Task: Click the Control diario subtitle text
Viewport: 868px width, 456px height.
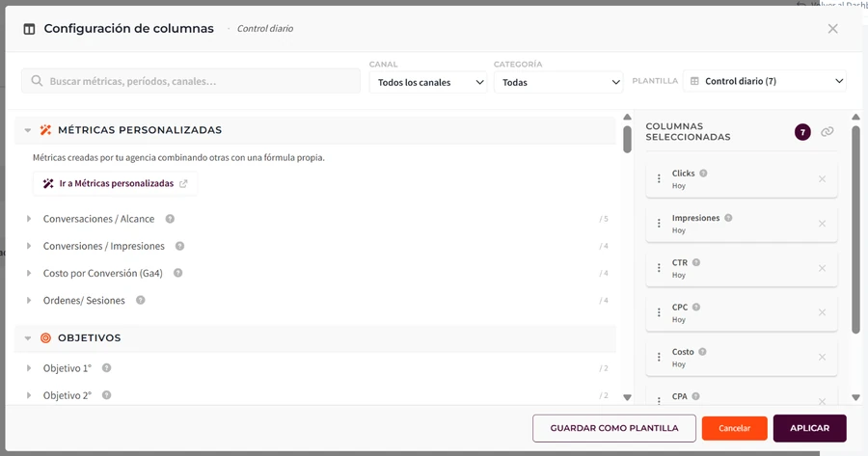Action: tap(265, 29)
